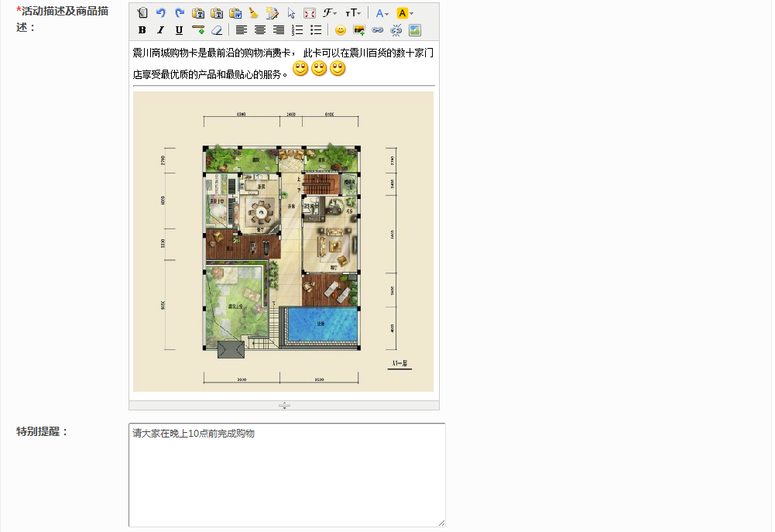Open the text color dropdown

click(x=382, y=13)
